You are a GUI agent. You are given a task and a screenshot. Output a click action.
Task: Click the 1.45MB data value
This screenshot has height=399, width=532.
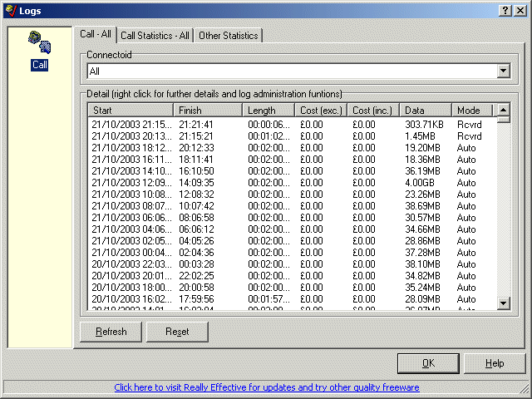point(420,136)
